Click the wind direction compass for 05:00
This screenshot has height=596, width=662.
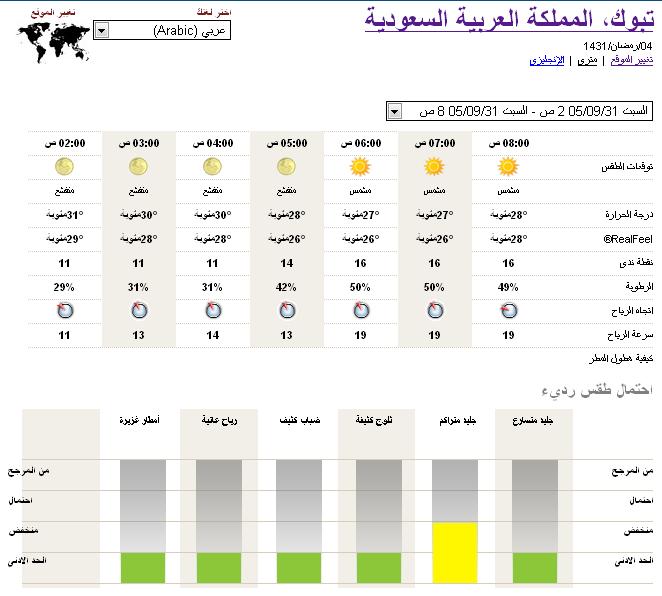point(287,310)
